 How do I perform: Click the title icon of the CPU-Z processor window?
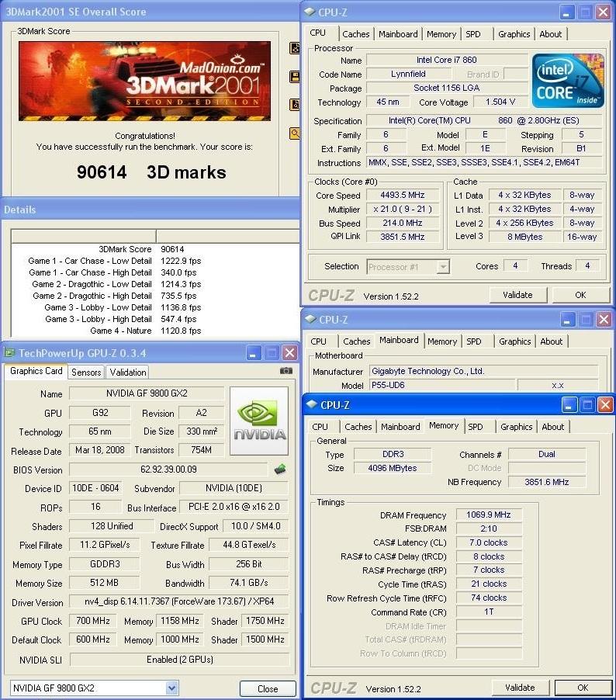(310, 12)
